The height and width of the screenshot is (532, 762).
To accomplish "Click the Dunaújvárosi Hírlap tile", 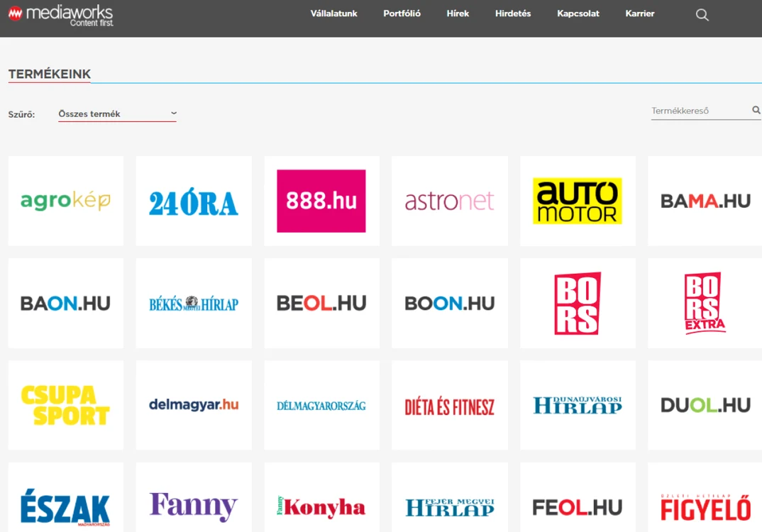I will [x=578, y=405].
